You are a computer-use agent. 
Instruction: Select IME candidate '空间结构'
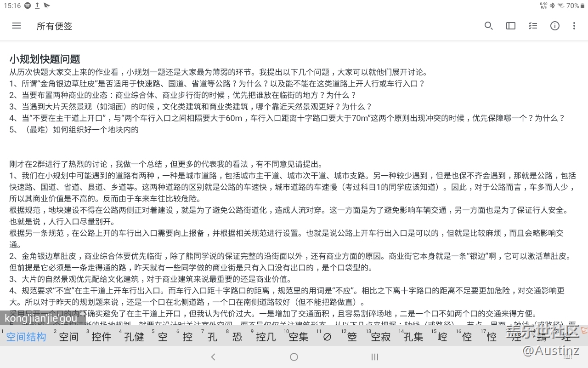[26, 337]
